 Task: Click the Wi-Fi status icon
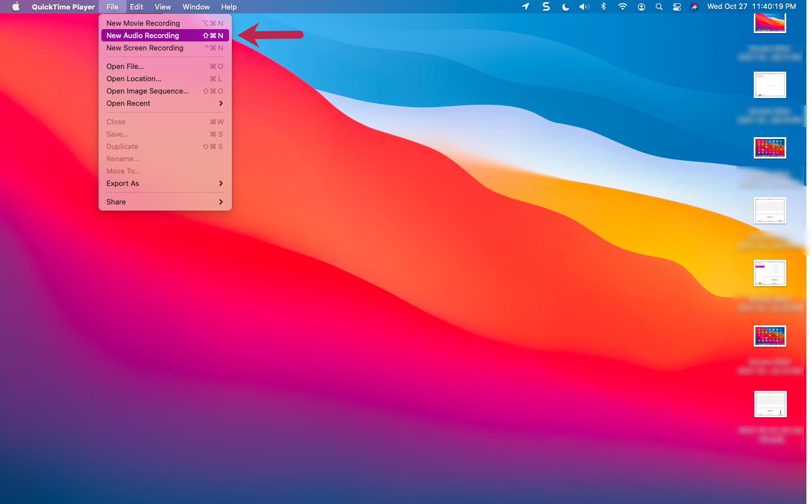pos(622,7)
